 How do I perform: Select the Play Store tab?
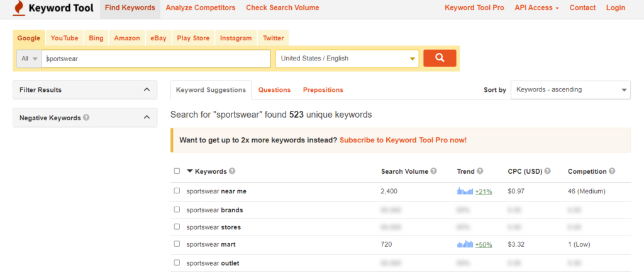pyautogui.click(x=193, y=38)
